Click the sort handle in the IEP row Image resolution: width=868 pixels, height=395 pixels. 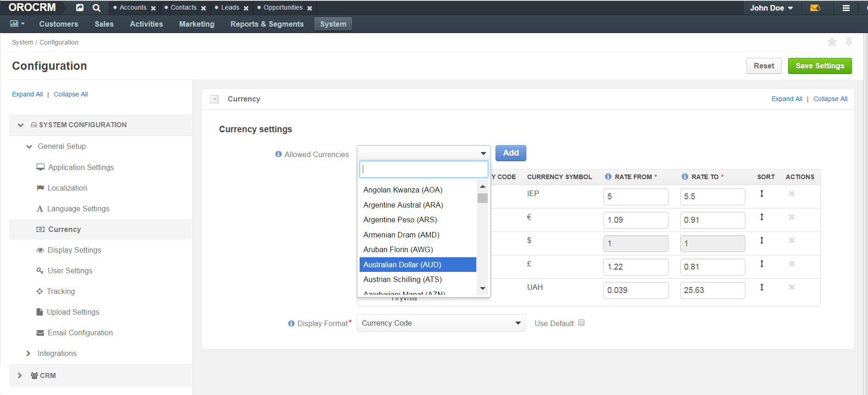tap(761, 193)
